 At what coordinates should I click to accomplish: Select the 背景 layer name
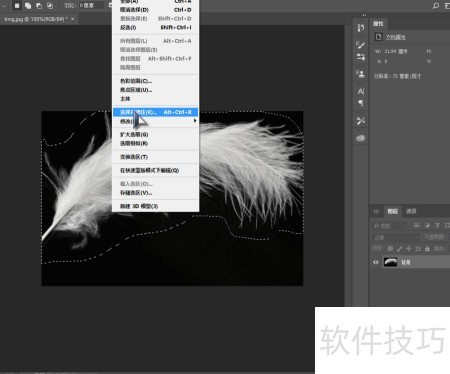point(406,262)
